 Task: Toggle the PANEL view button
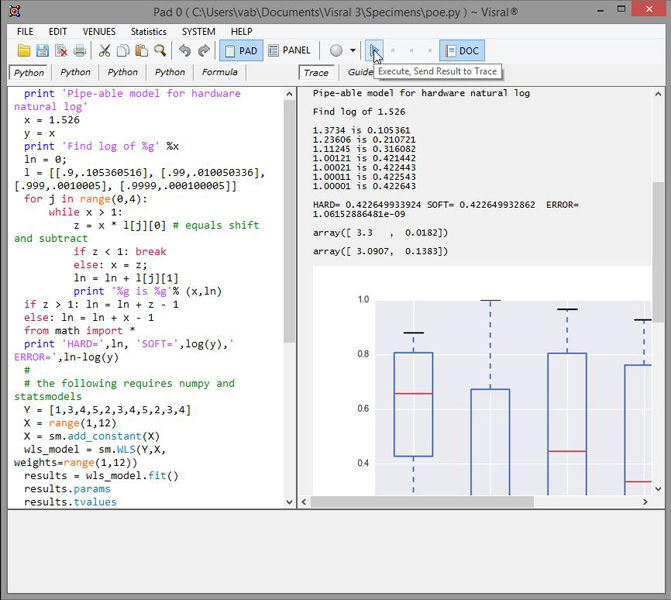tap(289, 50)
